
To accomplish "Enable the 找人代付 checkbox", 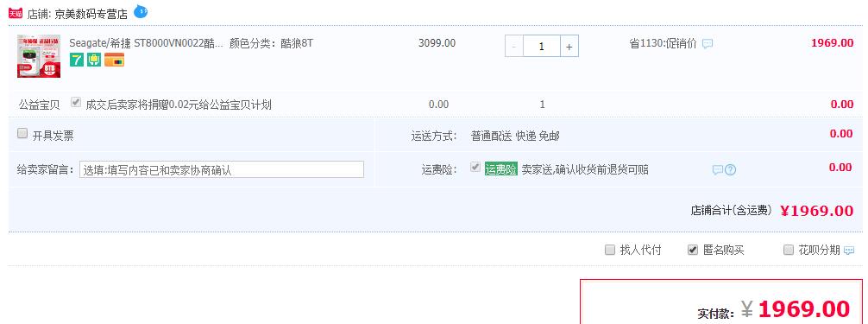I will pos(609,250).
